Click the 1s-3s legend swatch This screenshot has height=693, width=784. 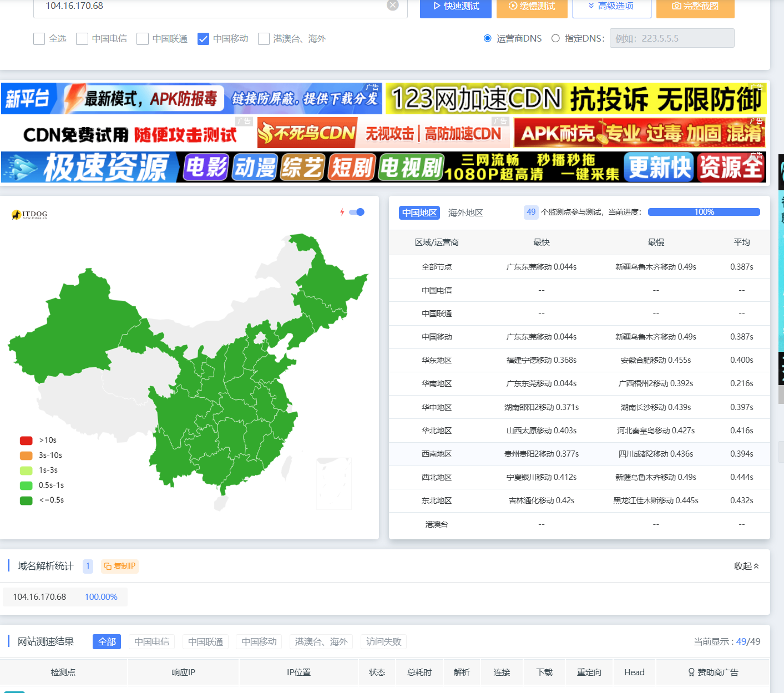click(26, 471)
